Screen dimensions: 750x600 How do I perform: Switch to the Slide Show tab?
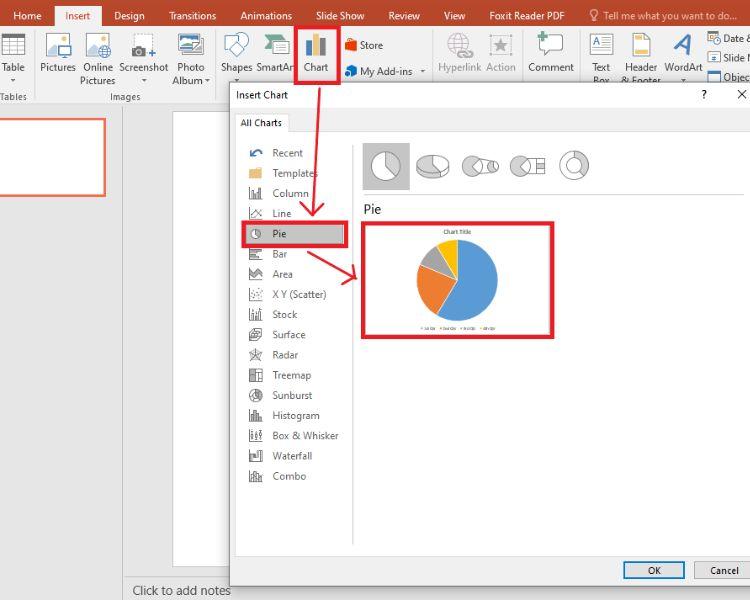[340, 16]
